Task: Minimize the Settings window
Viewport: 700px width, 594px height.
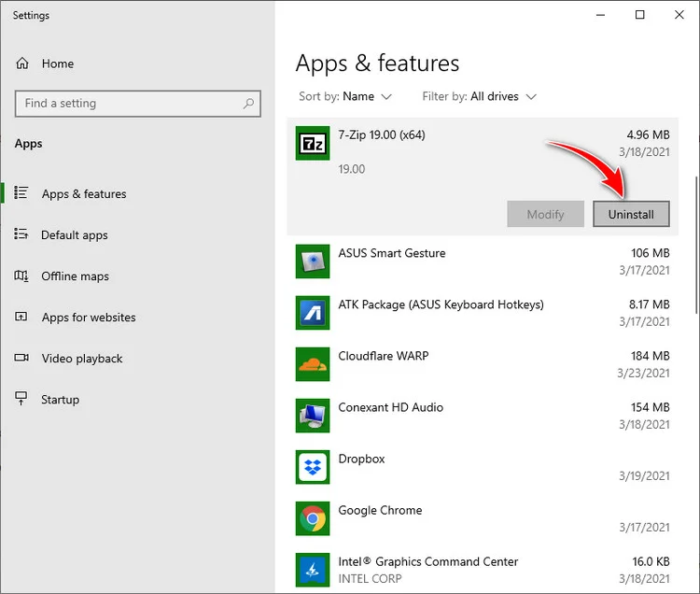Action: [x=600, y=15]
